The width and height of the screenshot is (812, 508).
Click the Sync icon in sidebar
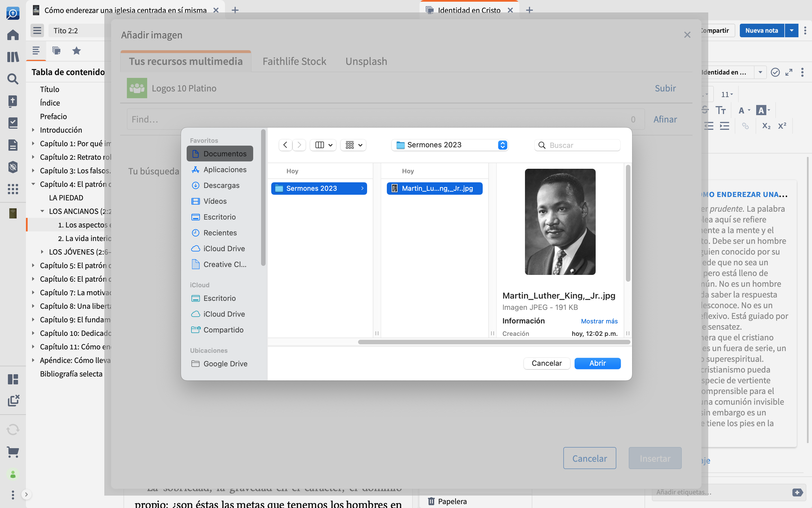point(13,429)
